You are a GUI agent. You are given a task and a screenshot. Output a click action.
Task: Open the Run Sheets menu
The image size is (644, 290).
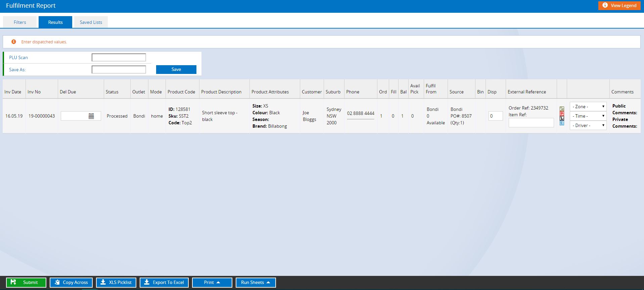256,282
